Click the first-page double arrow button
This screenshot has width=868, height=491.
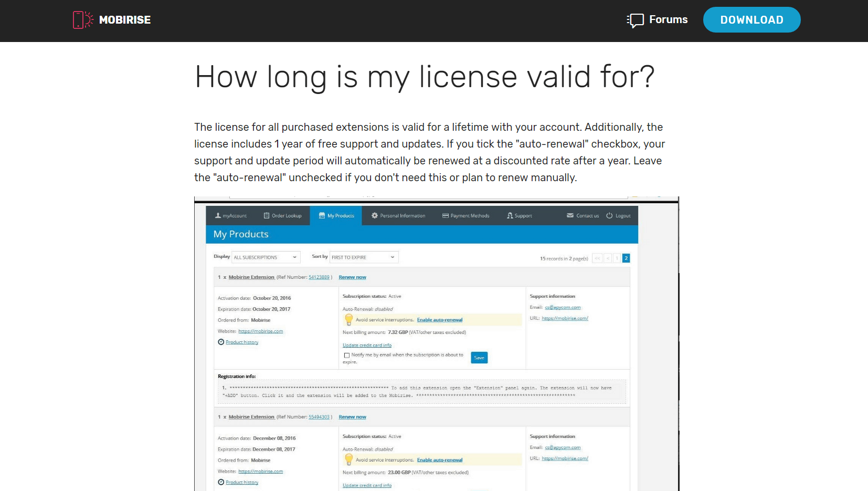coord(597,258)
